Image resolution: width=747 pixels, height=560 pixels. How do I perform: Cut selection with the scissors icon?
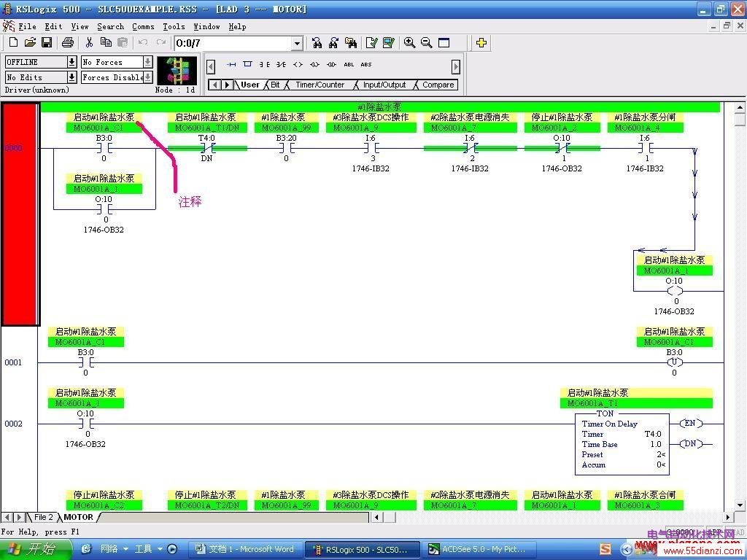[x=89, y=43]
